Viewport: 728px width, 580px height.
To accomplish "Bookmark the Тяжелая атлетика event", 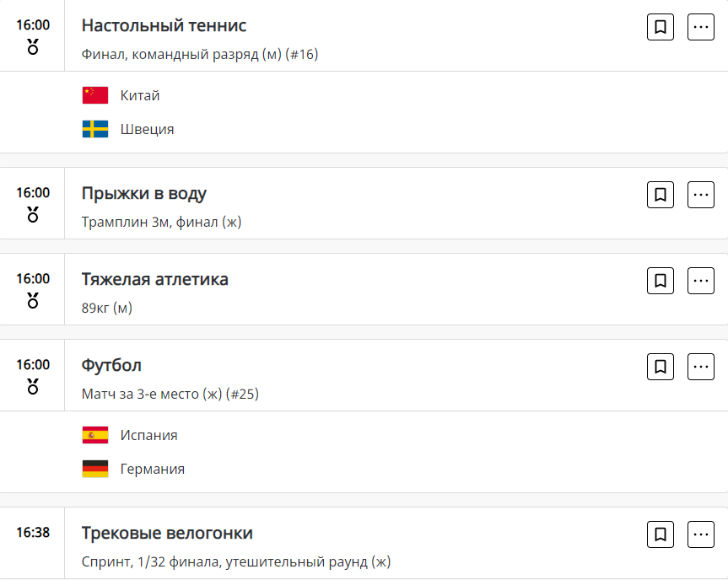I will (x=661, y=281).
